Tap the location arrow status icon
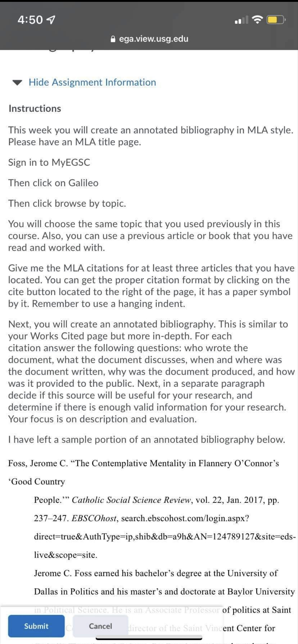298x644 pixels. 51,20
